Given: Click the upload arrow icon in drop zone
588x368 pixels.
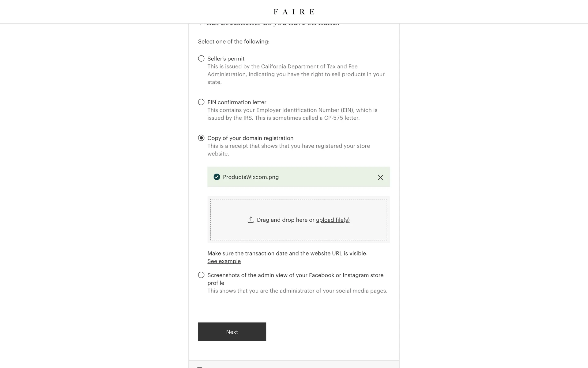Looking at the screenshot, I should 251,220.
